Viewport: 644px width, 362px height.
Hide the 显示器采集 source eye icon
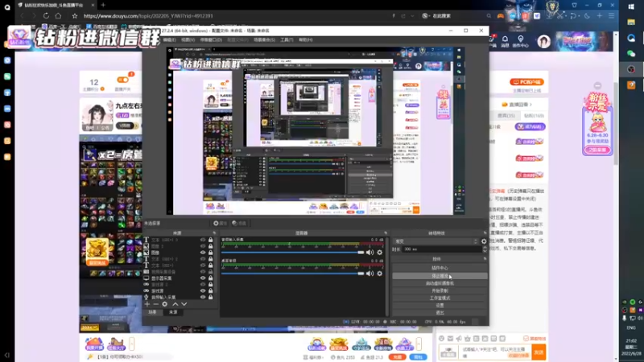pos(203,278)
